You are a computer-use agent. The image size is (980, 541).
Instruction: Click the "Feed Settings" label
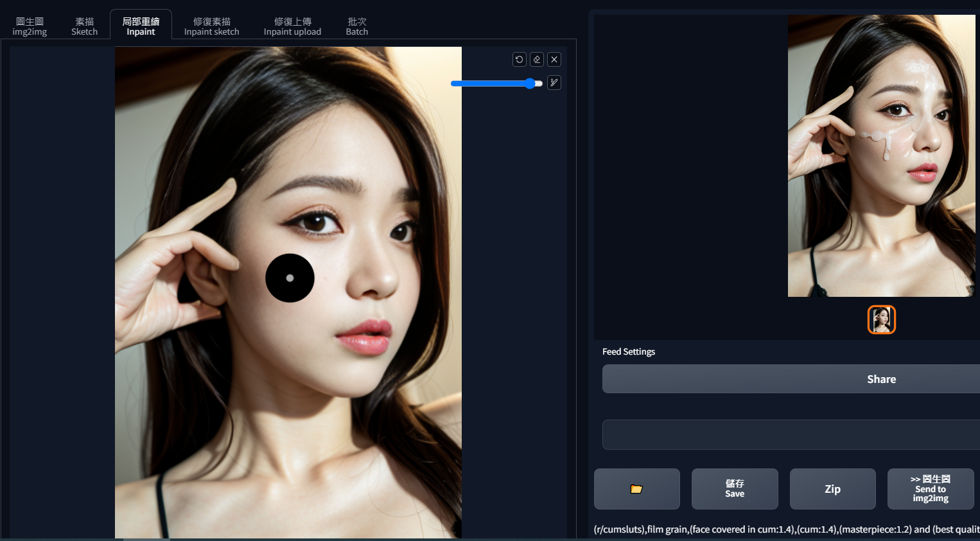(629, 351)
